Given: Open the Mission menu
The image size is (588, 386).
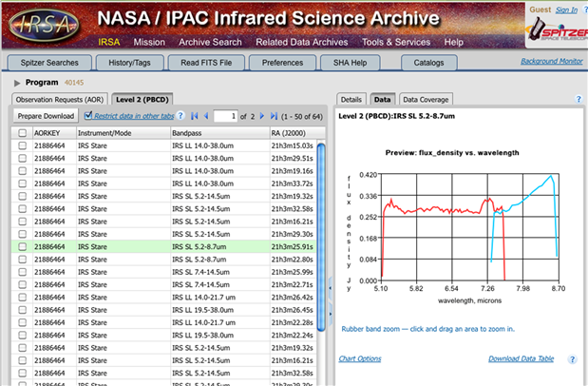Looking at the screenshot, I should [149, 42].
